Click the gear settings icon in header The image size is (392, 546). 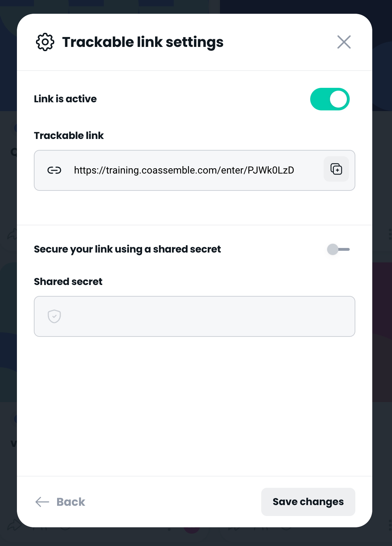[45, 42]
